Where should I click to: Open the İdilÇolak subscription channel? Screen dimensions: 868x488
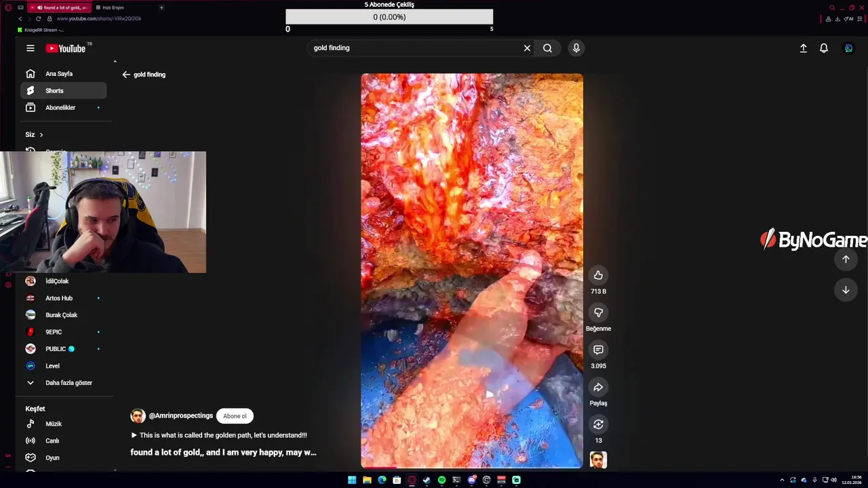[64, 281]
